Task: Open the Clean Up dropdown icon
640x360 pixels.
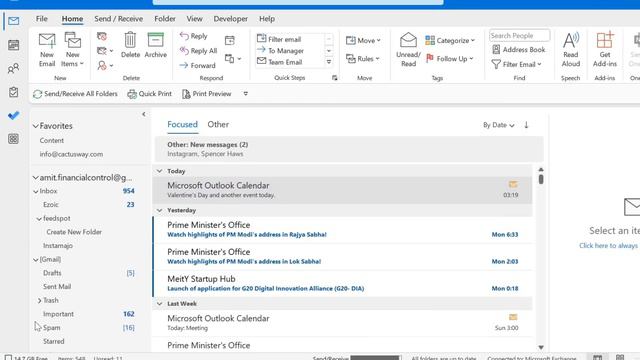Action: pos(105,51)
